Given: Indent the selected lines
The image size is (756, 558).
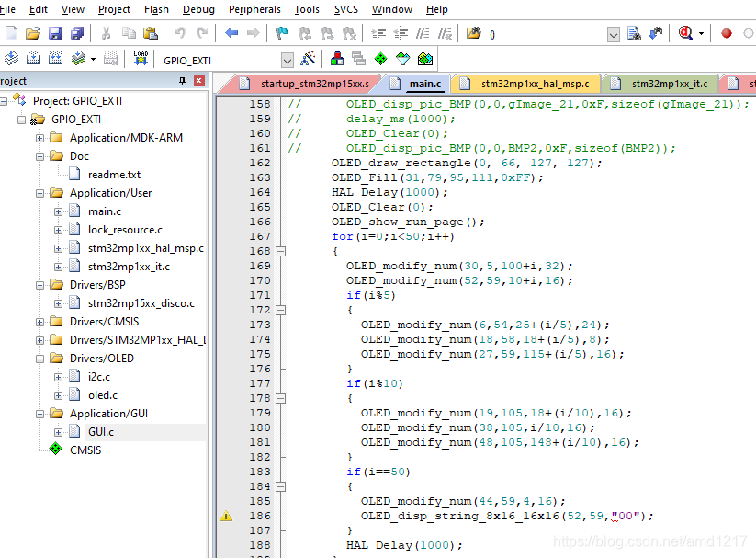Looking at the screenshot, I should coord(378,33).
